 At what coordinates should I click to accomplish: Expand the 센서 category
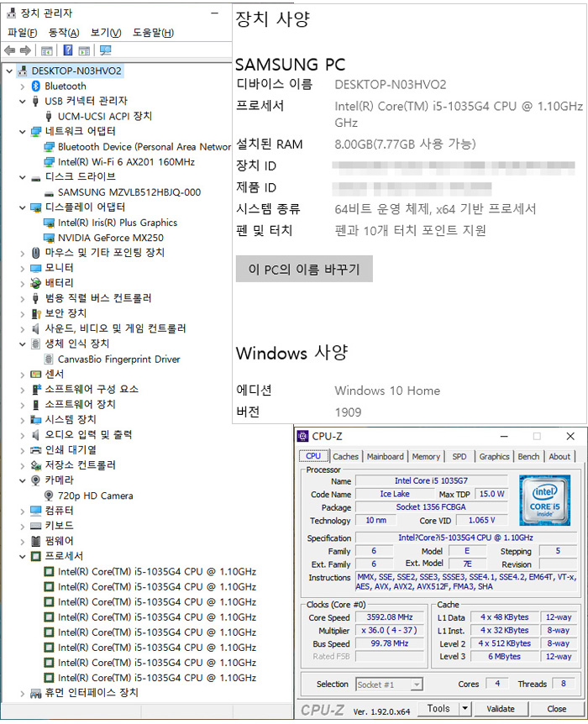click(x=22, y=375)
